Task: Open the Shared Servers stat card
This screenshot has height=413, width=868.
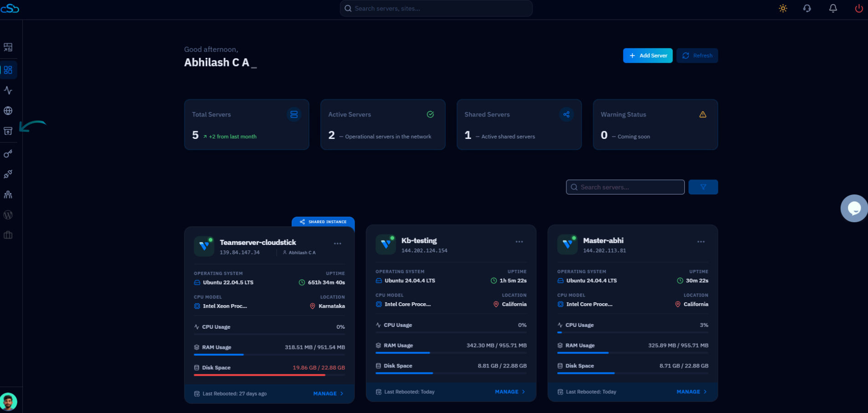Action: pos(519,124)
